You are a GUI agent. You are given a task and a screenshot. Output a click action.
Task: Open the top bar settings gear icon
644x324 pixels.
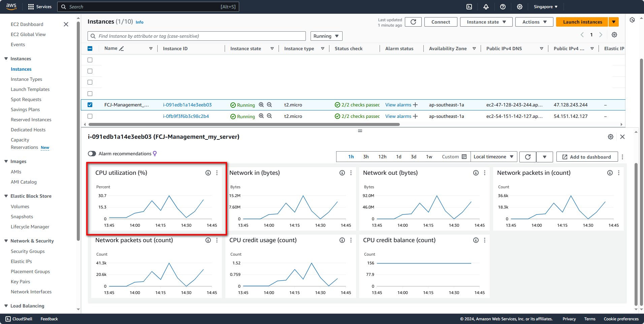[520, 7]
